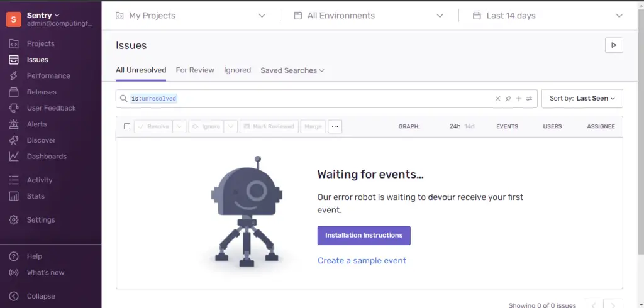The image size is (644, 308).
Task: Tick the select-all issues checkbox
Action: 127,126
